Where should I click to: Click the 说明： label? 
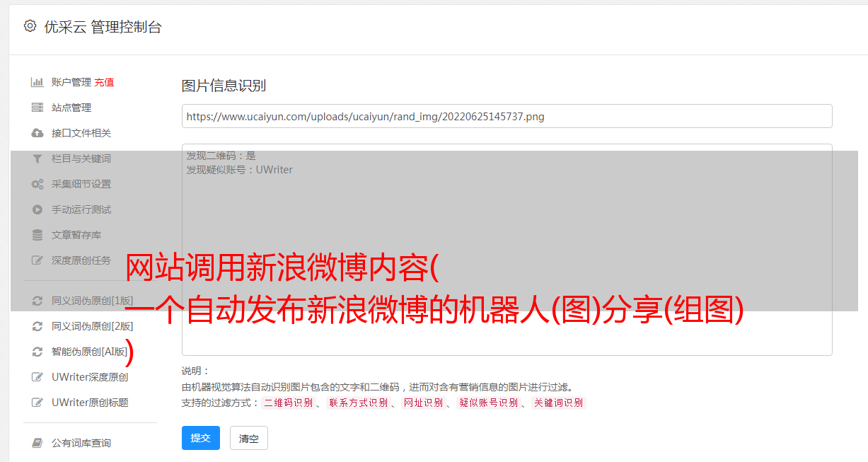(x=195, y=371)
